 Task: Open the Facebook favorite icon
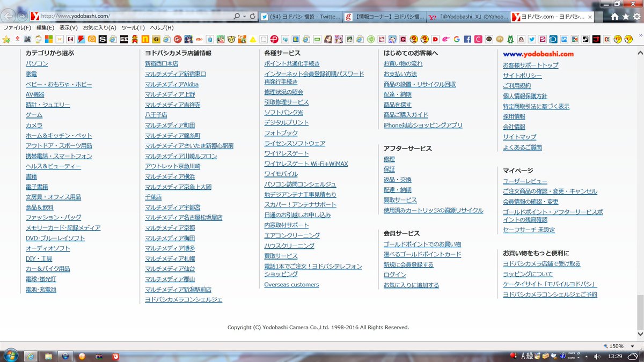pos(467,39)
